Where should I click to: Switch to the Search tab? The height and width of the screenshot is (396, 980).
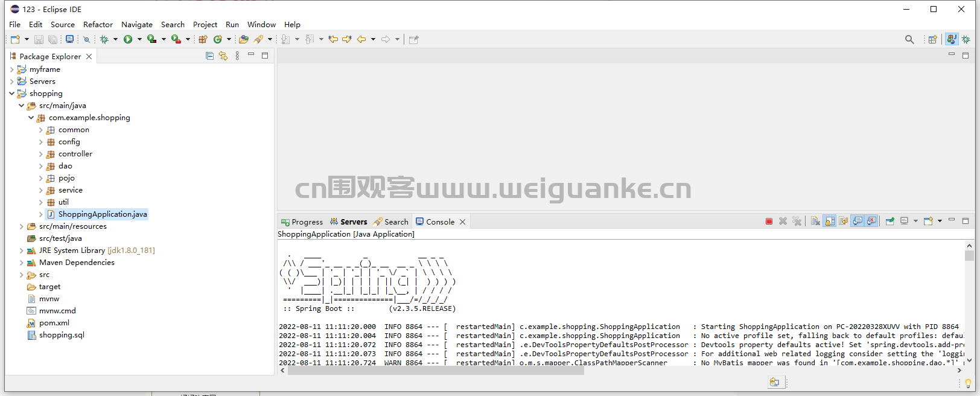click(390, 222)
